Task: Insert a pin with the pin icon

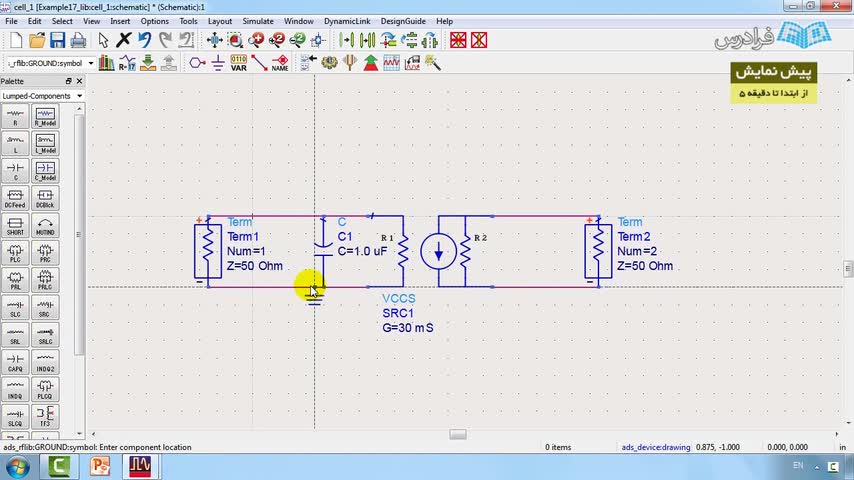Action: 197,63
